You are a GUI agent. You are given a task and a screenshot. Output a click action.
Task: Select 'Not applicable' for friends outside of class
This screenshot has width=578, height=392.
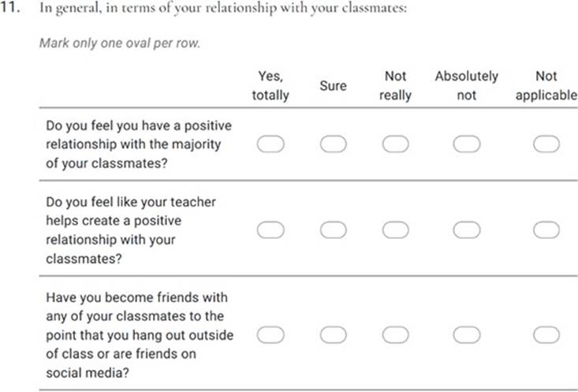pos(546,335)
